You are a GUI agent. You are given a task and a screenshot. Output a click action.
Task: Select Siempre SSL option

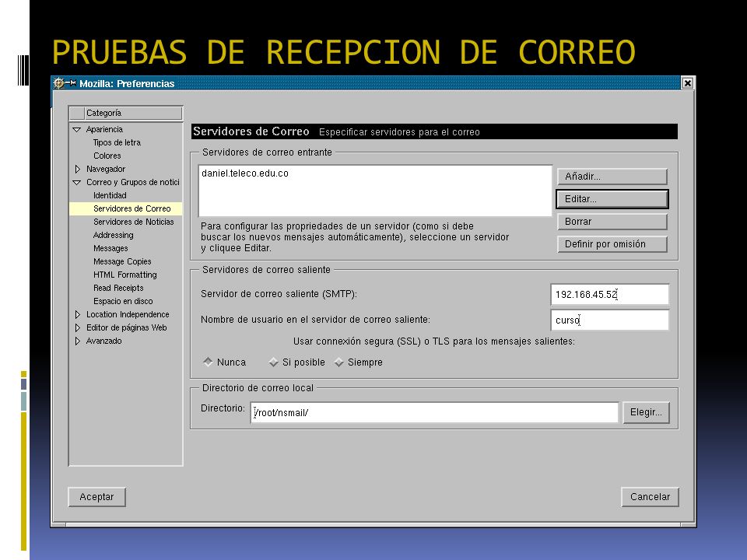point(338,362)
